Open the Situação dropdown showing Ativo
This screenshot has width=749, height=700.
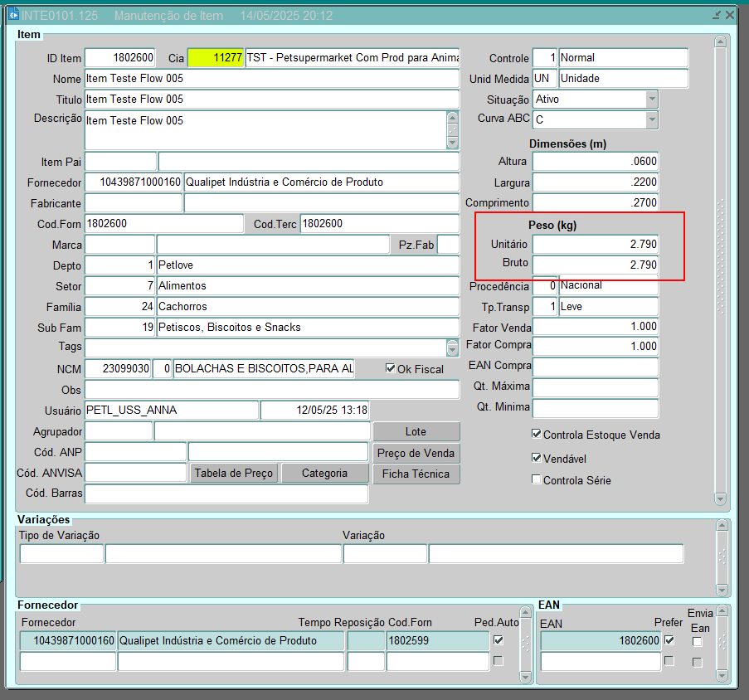click(652, 100)
